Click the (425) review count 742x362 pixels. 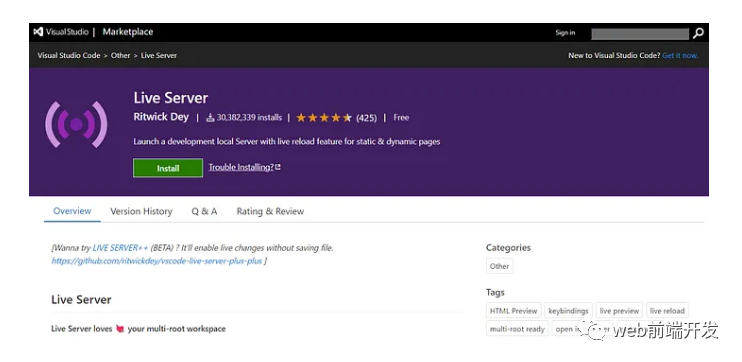pos(366,118)
